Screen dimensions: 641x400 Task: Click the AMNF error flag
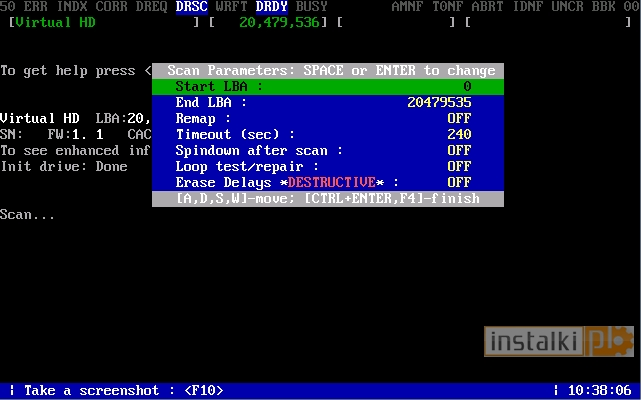tap(407, 7)
